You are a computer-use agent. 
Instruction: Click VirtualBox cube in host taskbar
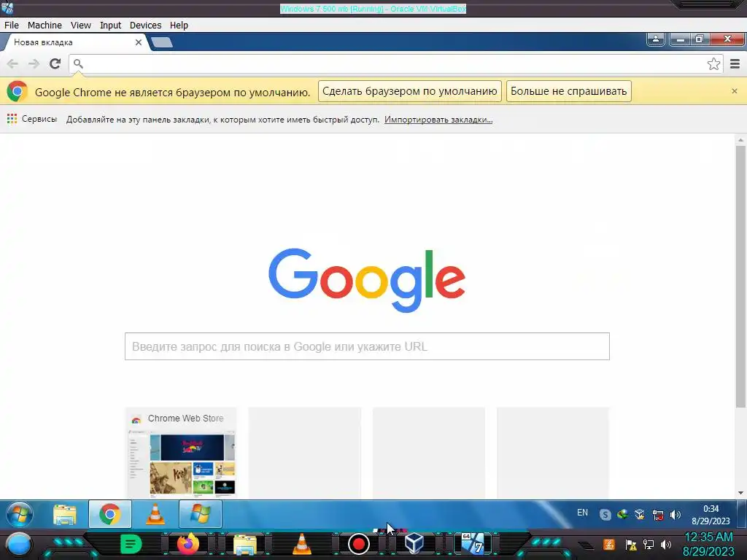(414, 542)
